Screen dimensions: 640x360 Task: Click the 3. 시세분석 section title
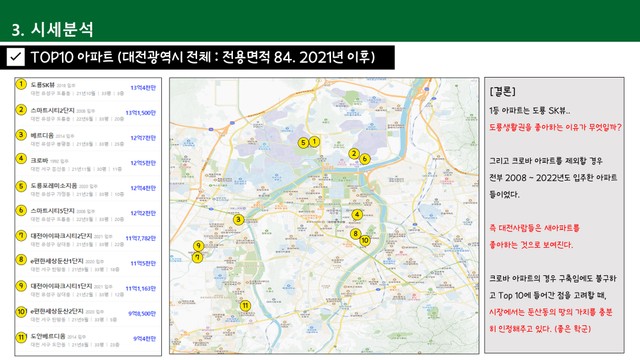coord(52,30)
